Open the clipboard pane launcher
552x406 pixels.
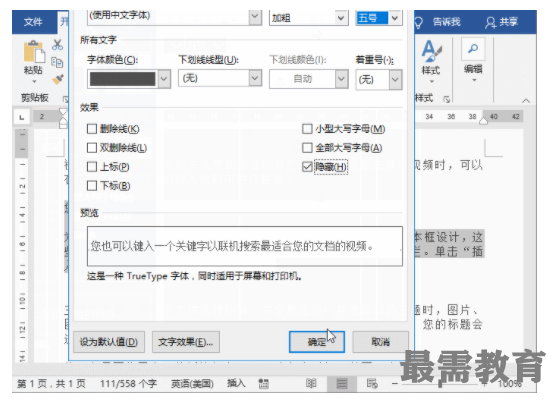tap(65, 99)
